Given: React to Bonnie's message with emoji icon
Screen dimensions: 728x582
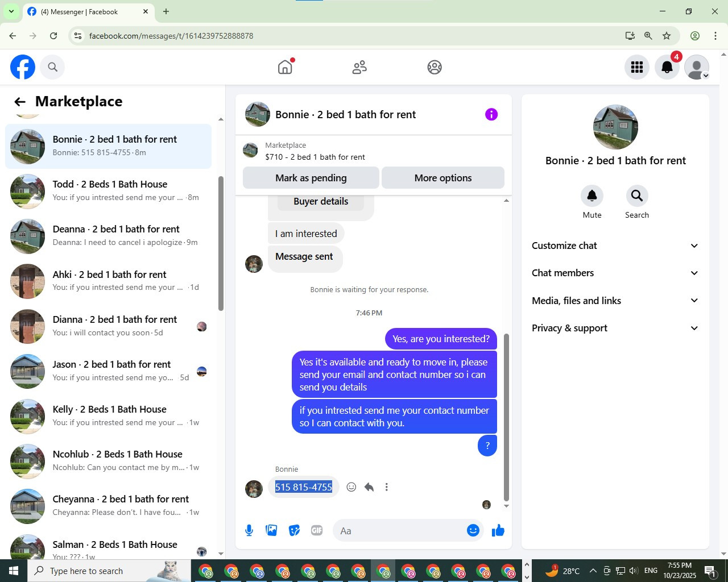Looking at the screenshot, I should tap(351, 487).
